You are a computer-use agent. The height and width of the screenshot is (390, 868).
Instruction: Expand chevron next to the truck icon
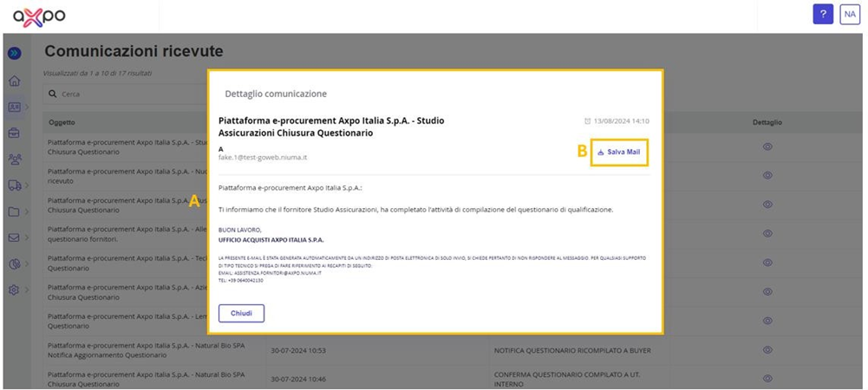click(27, 185)
